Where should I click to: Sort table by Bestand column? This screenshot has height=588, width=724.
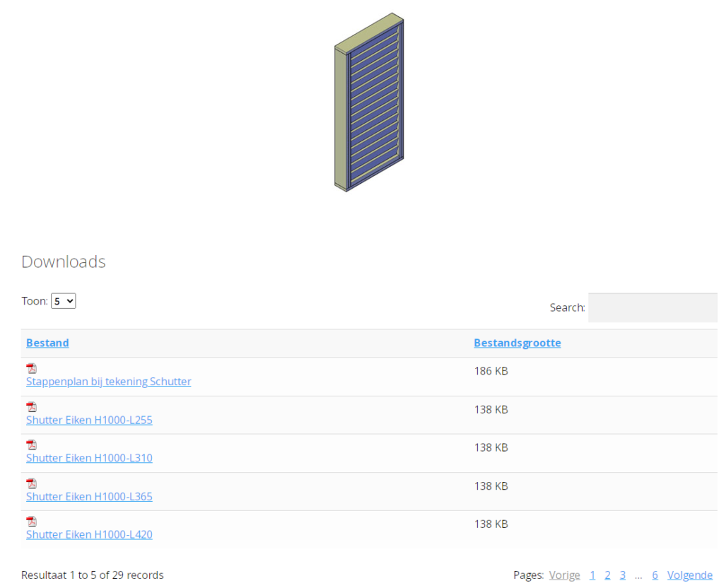tap(47, 343)
